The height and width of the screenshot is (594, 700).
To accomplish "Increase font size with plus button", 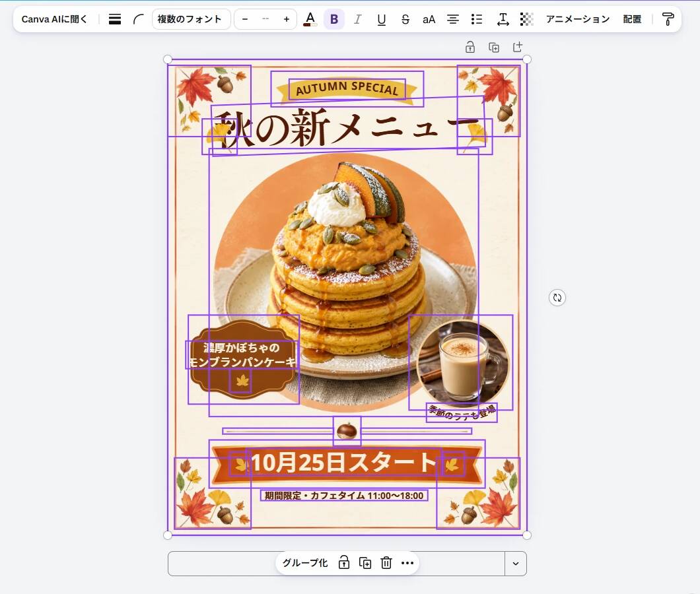I will pos(286,19).
